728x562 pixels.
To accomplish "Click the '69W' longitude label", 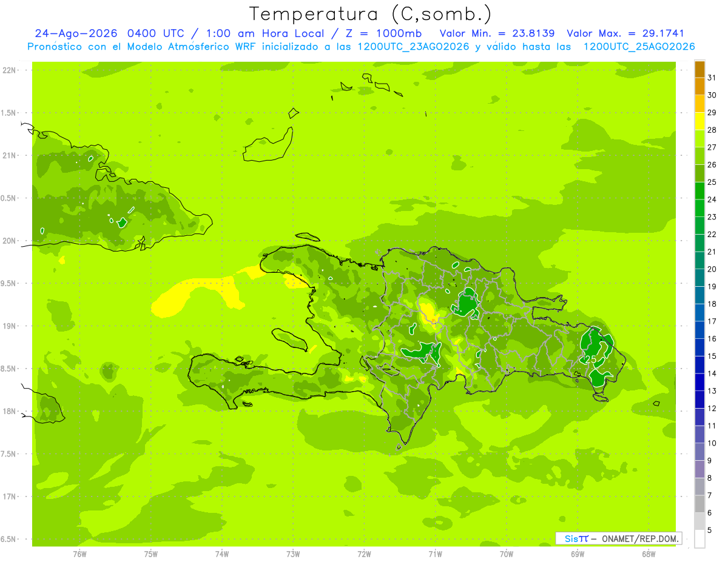I will 578,554.
